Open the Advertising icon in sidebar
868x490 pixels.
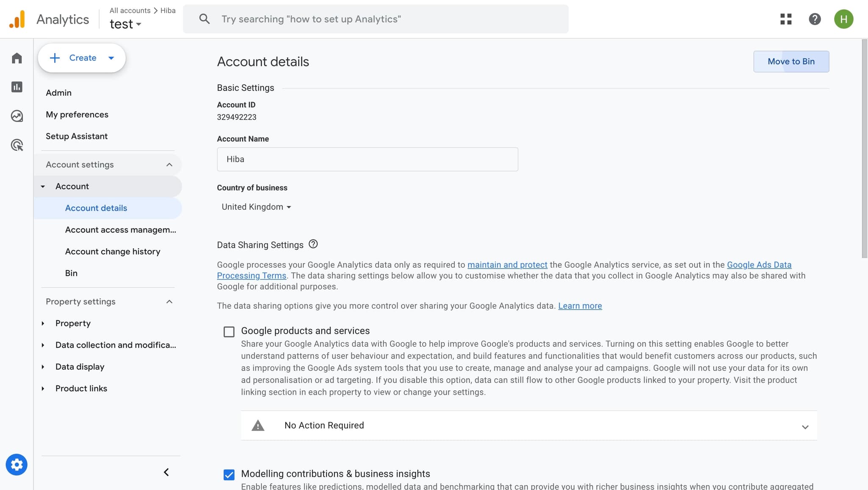tap(17, 145)
